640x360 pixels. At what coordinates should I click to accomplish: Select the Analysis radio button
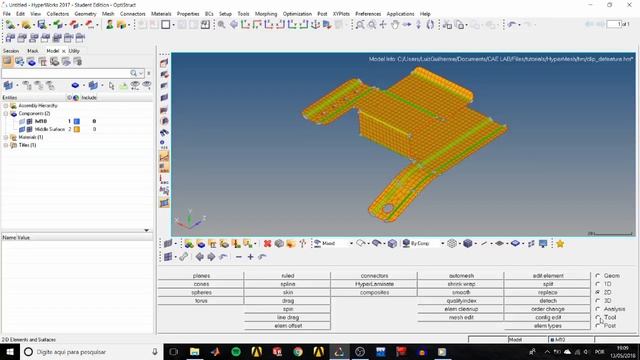pyautogui.click(x=598, y=309)
